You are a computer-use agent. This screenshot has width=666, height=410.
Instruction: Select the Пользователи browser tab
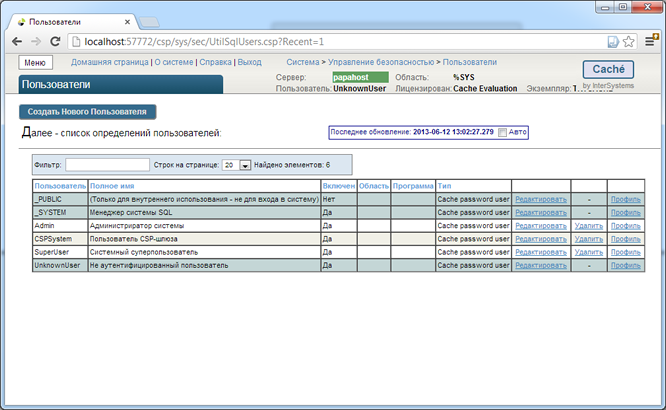click(x=72, y=22)
